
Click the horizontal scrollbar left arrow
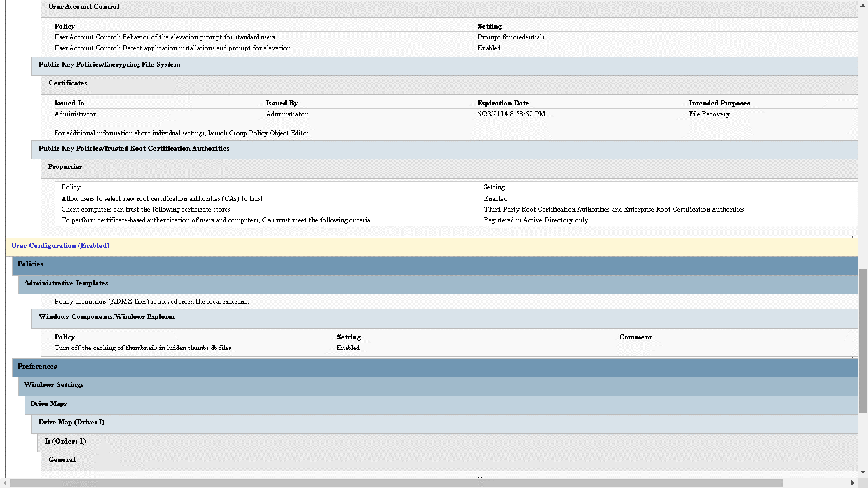pos(4,483)
